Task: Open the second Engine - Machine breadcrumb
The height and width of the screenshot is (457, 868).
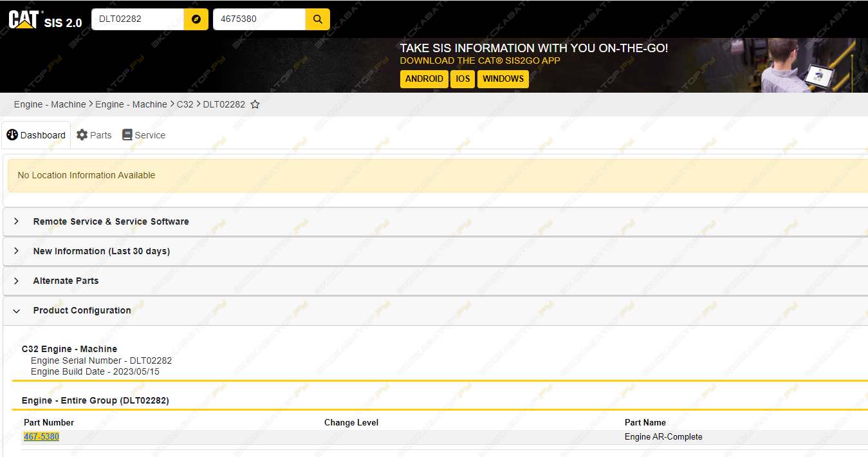Action: 131,104
